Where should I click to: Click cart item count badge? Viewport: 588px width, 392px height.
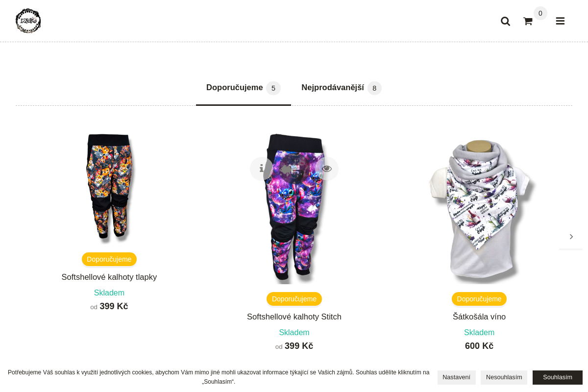point(540,13)
